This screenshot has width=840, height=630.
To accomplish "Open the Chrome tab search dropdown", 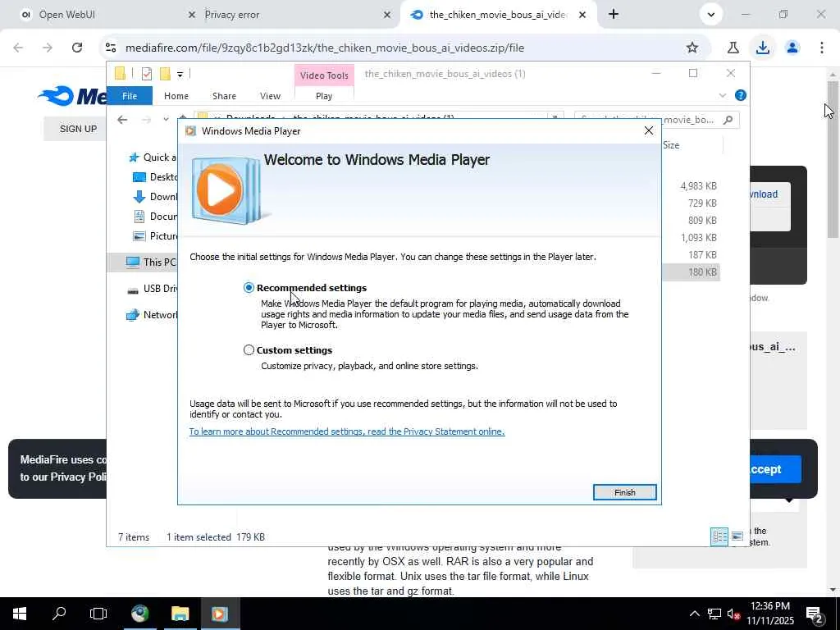I will tap(711, 15).
